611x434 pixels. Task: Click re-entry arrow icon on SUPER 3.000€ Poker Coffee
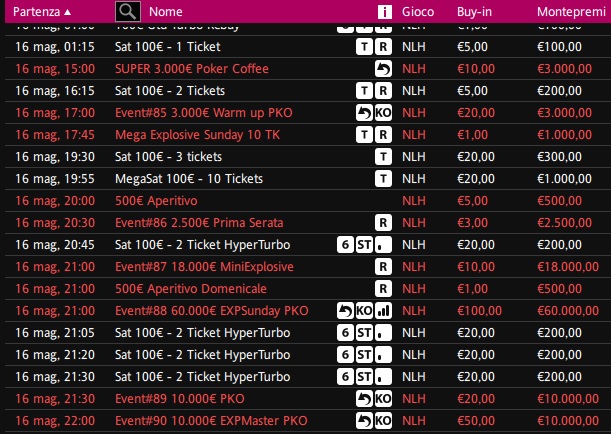pos(382,69)
